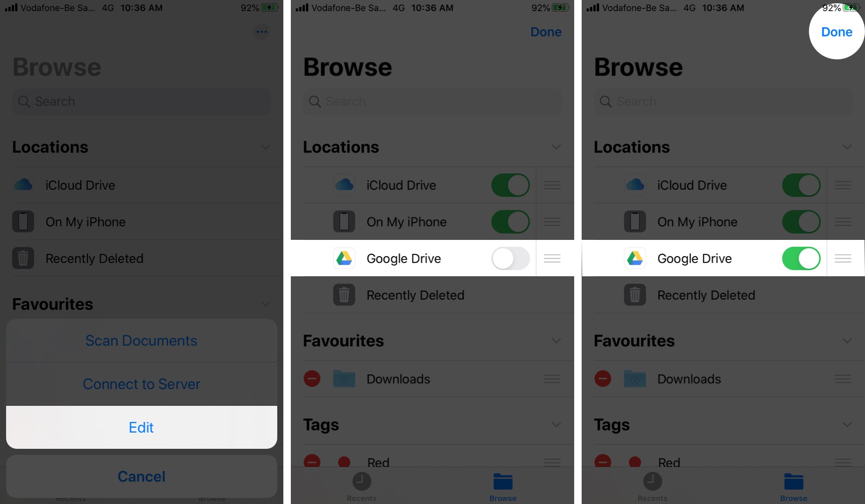Click the Browse tab folder icon
Viewport: 865px width, 504px height.
coord(503,482)
